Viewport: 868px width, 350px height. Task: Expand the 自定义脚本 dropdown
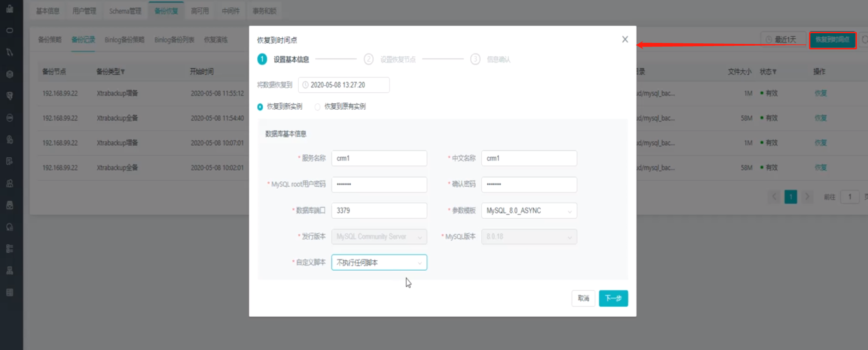coord(379,262)
